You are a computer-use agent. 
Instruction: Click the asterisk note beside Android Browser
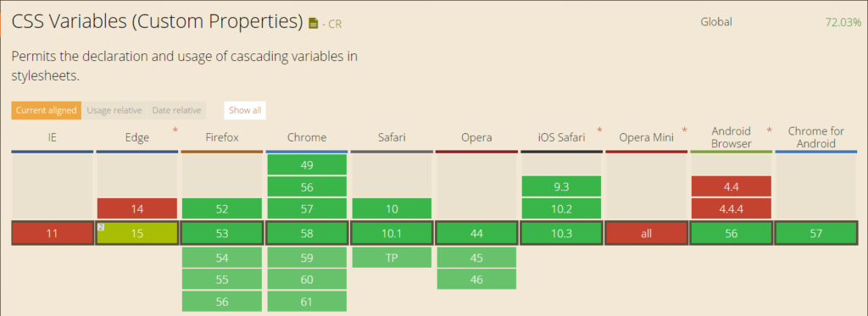point(769,131)
